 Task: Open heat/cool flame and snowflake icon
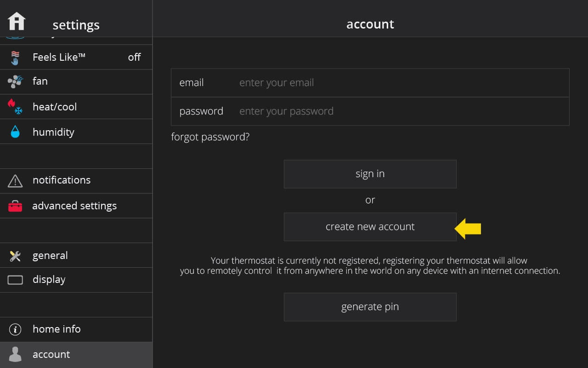pos(15,107)
